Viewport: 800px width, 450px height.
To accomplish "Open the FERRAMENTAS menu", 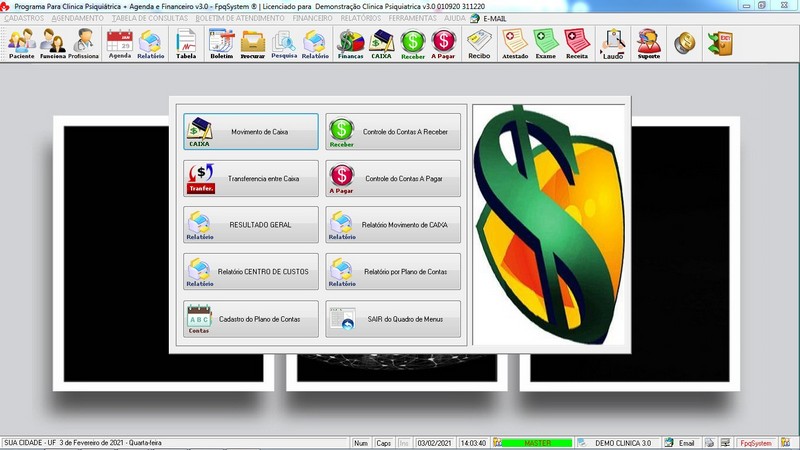I will click(413, 18).
